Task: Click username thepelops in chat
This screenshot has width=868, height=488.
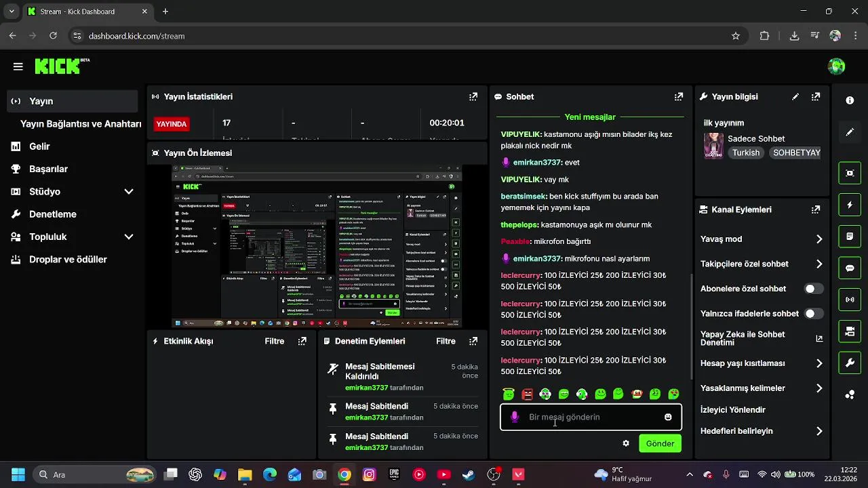Action: click(519, 224)
